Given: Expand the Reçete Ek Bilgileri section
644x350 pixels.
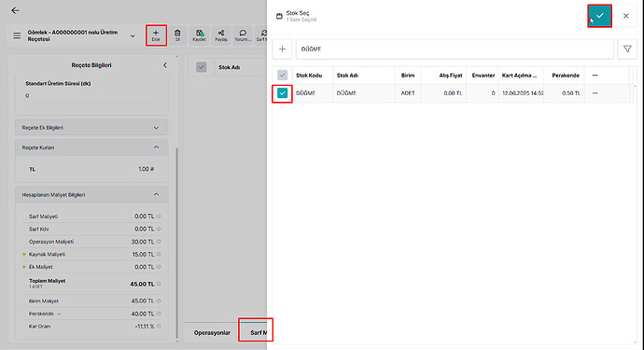Looking at the screenshot, I should tap(91, 128).
